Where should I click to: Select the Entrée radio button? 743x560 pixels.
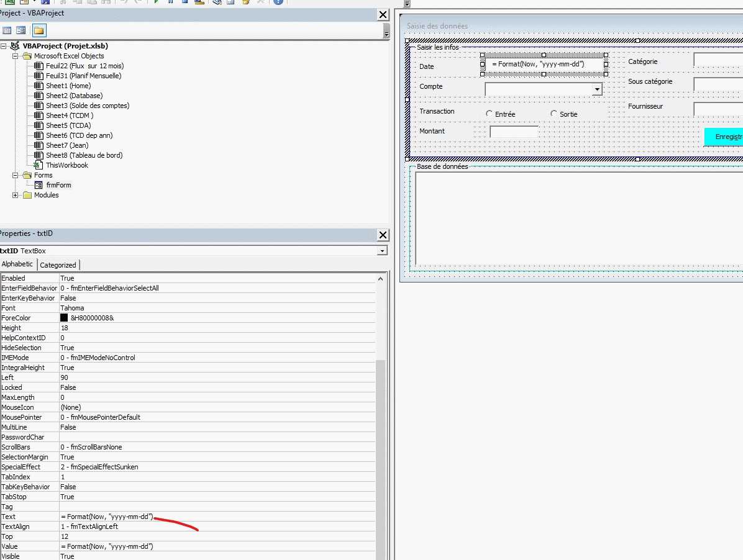[x=490, y=114]
